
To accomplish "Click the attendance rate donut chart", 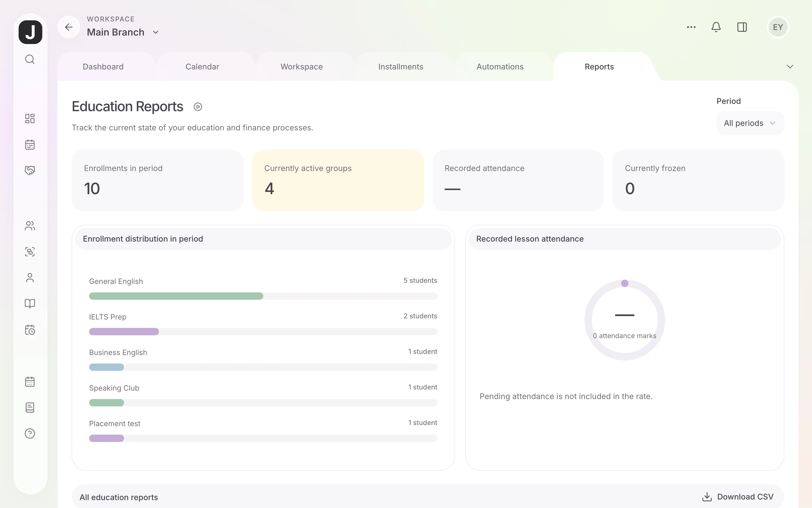I will [625, 320].
